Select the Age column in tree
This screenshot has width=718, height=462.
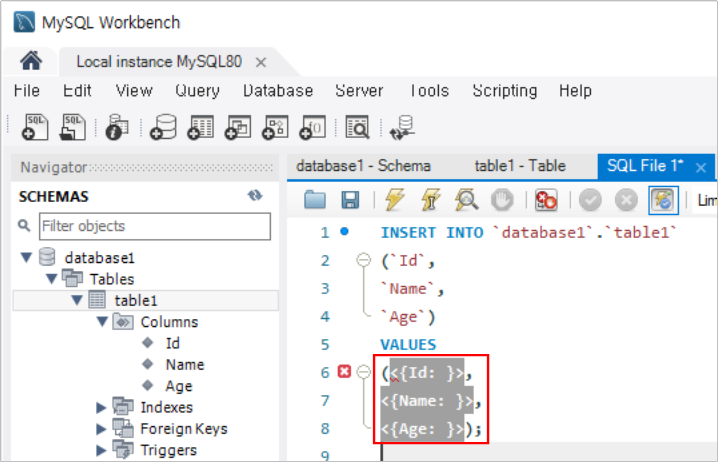(x=179, y=386)
